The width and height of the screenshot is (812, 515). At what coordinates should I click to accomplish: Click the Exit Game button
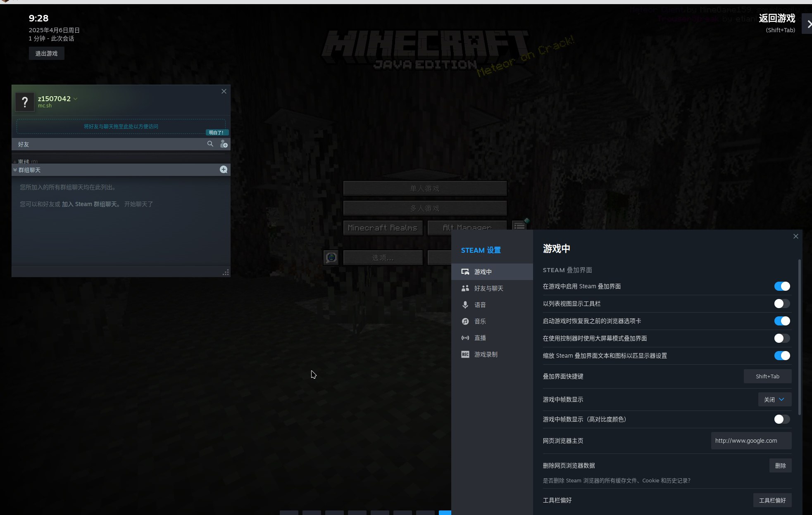coord(46,54)
